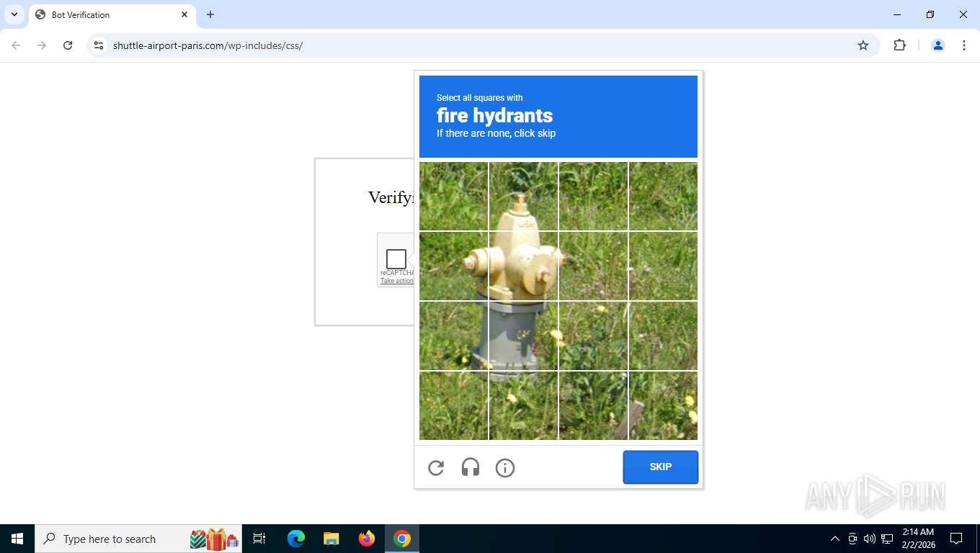Image resolution: width=980 pixels, height=553 pixels.
Task: Select tile with hydrant center body and right nozzle
Action: click(x=523, y=266)
